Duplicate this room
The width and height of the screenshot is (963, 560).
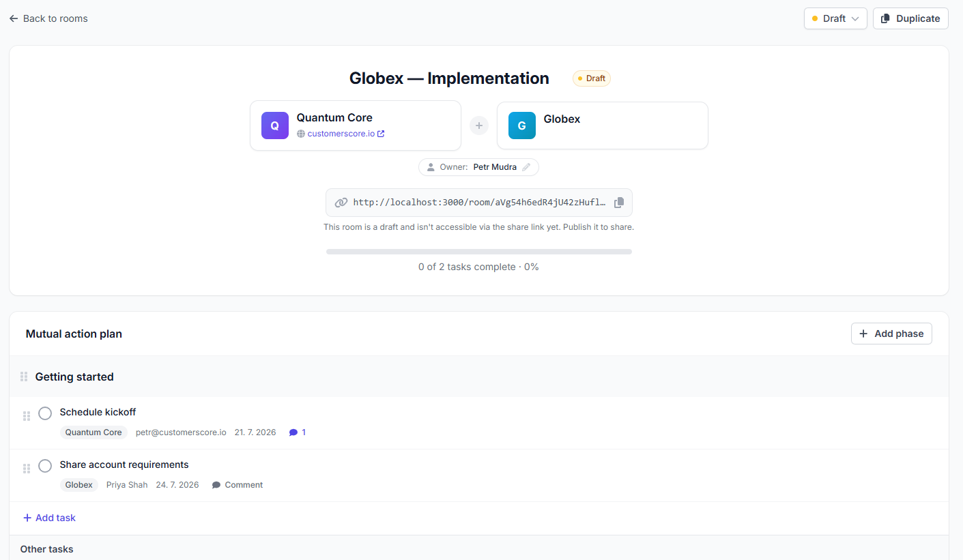click(x=910, y=18)
